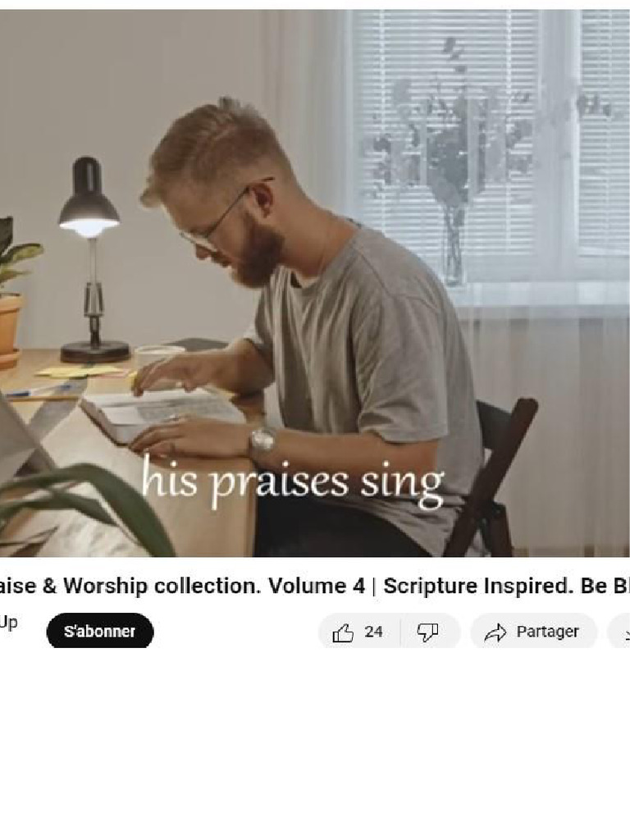Click the 'his praises sing' lyric overlay
Viewport: 630px width, 840px height.
point(293,482)
